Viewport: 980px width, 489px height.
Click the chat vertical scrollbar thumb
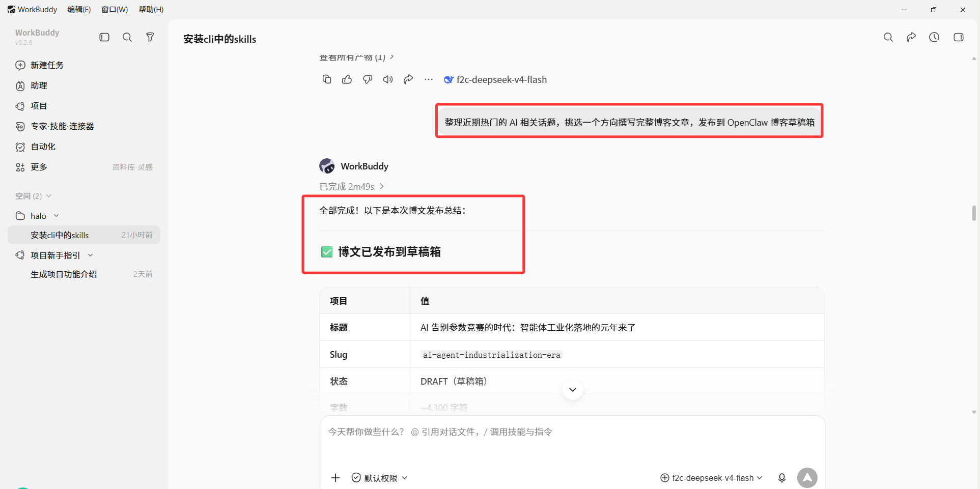(x=973, y=213)
